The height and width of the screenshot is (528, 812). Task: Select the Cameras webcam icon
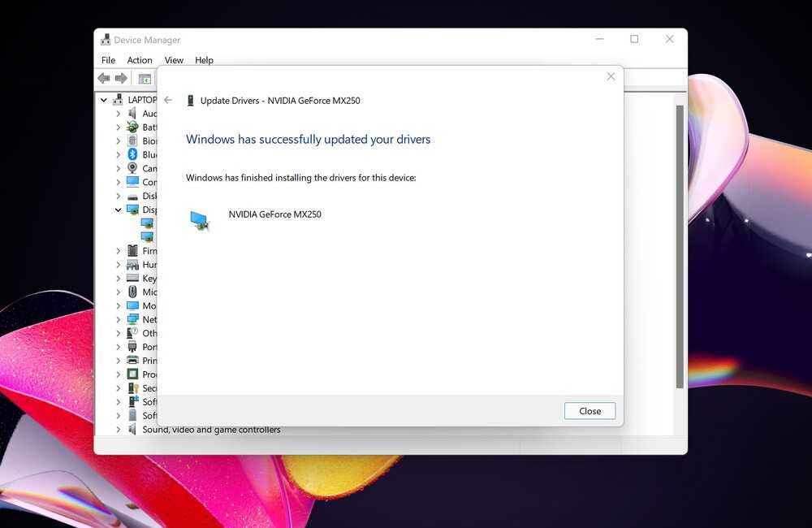click(132, 168)
